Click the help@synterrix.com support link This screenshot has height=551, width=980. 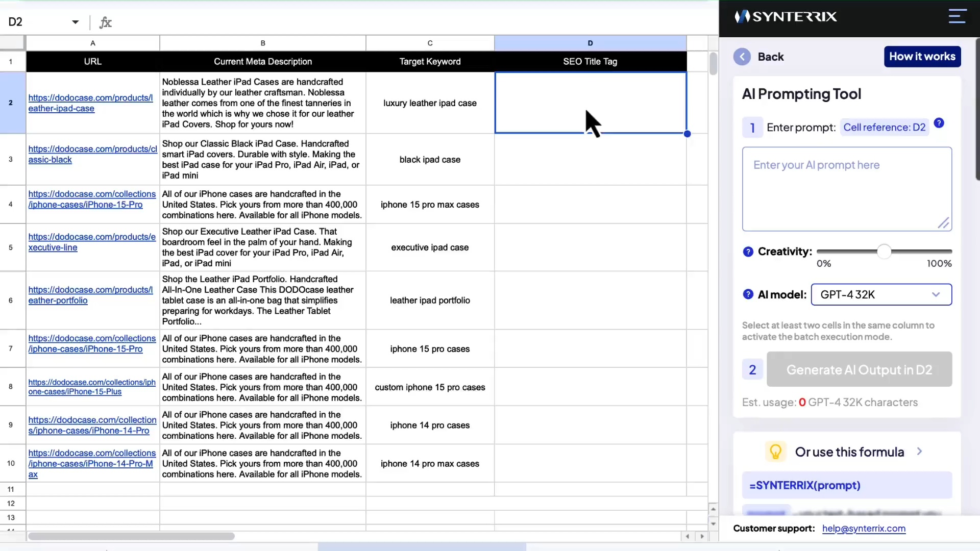[x=864, y=528]
